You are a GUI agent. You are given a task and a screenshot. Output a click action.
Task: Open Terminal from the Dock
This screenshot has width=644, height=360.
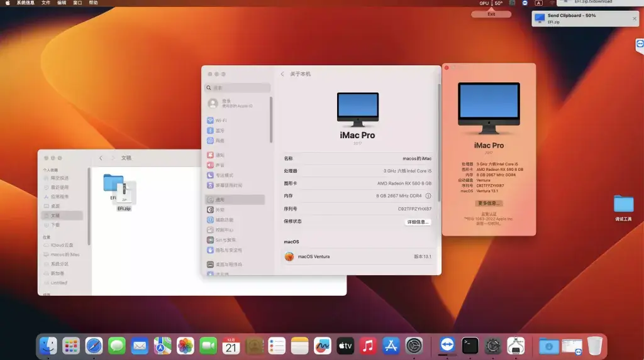(470, 346)
